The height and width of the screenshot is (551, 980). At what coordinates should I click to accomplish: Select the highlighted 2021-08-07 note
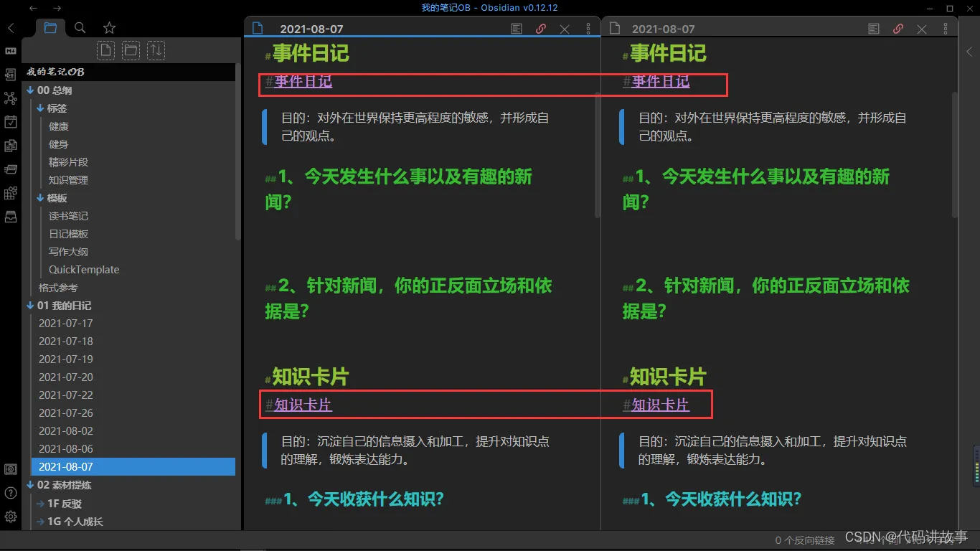133,467
